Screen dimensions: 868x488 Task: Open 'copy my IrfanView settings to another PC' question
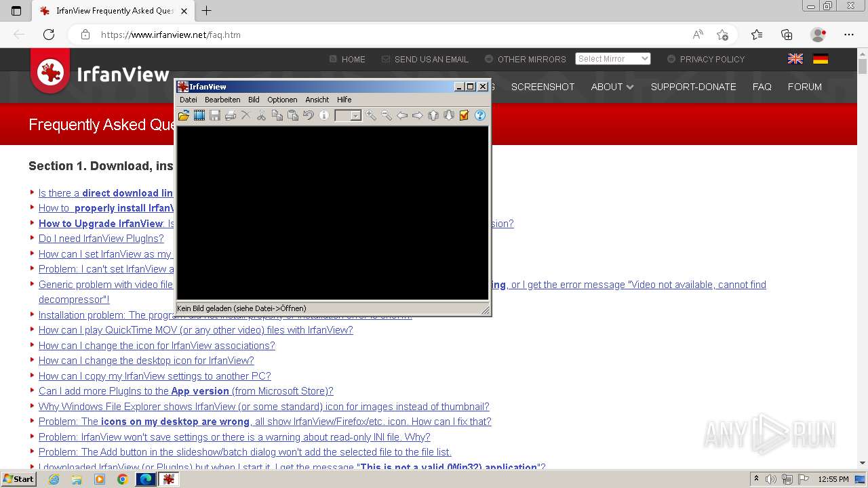click(155, 376)
